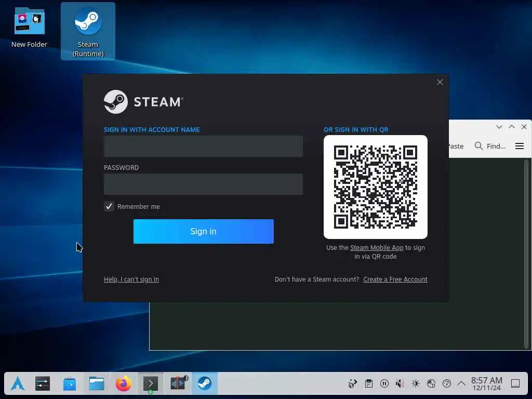The height and width of the screenshot is (399, 532).
Task: Click the password input field
Action: 203,184
